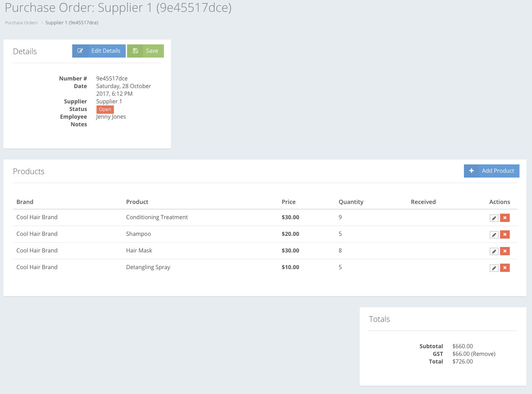The height and width of the screenshot is (394, 532).
Task: Click the Quantity column header
Action: point(351,202)
